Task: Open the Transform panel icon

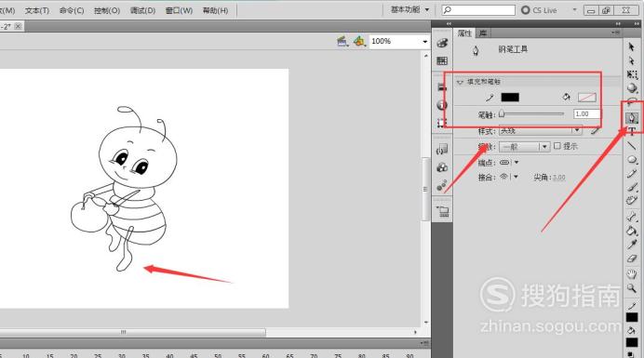Action: point(442,123)
